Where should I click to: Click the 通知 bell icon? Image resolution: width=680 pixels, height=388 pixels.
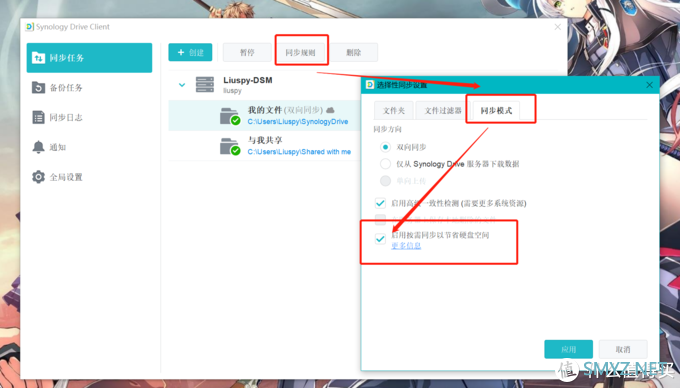[38, 147]
